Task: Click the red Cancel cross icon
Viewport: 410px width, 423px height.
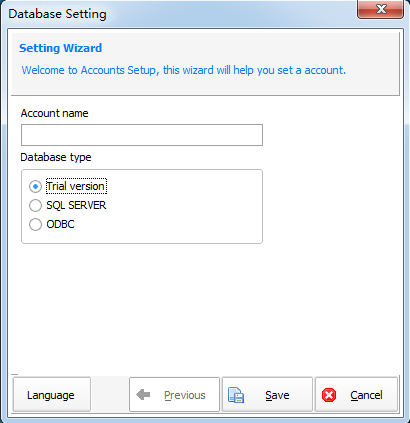Action: 329,395
